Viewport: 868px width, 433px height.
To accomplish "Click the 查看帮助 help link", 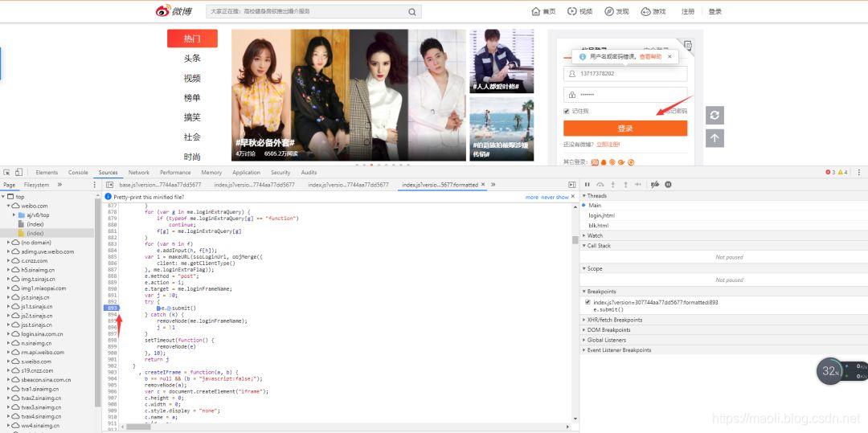I will click(650, 57).
